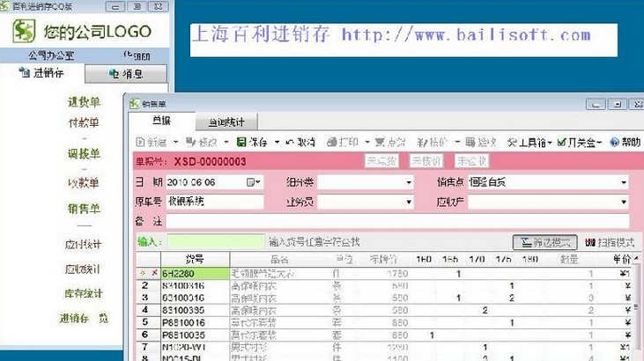Viewport: 644px width, 361px height.
Task: Select row header number 4
Action: click(144, 310)
